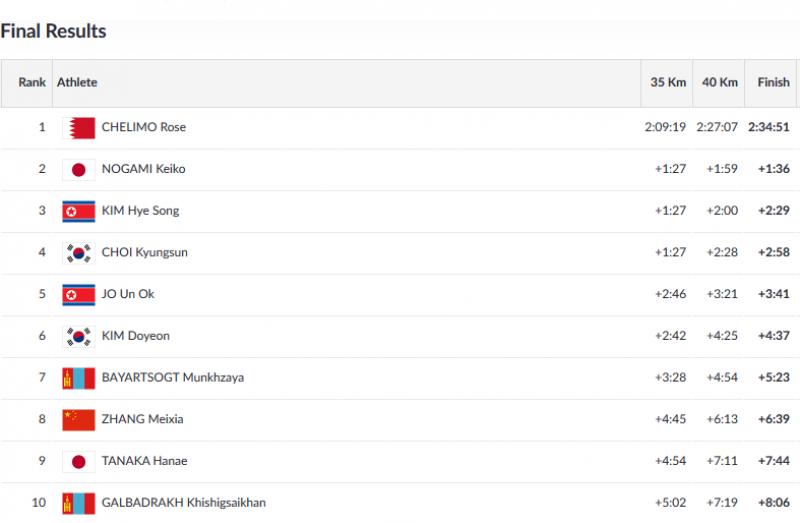This screenshot has height=523, width=800.
Task: Open athlete name ZHANG Meixia
Action: pyautogui.click(x=142, y=419)
